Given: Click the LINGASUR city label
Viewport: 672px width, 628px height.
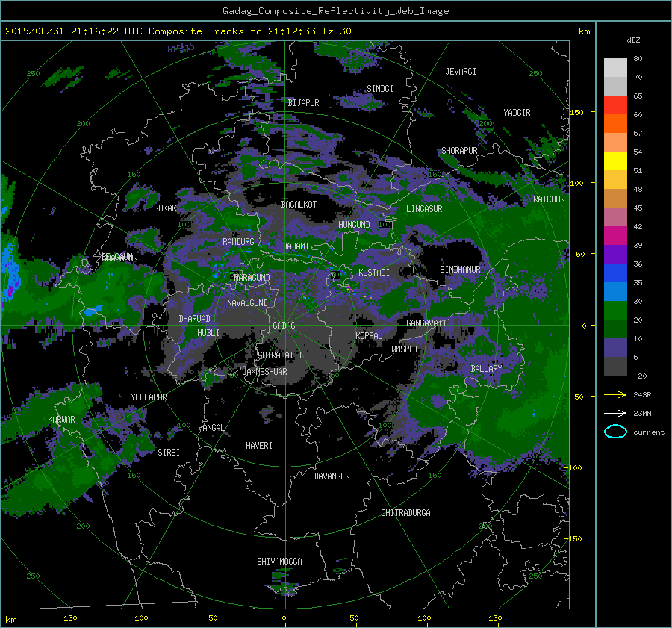Looking at the screenshot, I should 424,209.
